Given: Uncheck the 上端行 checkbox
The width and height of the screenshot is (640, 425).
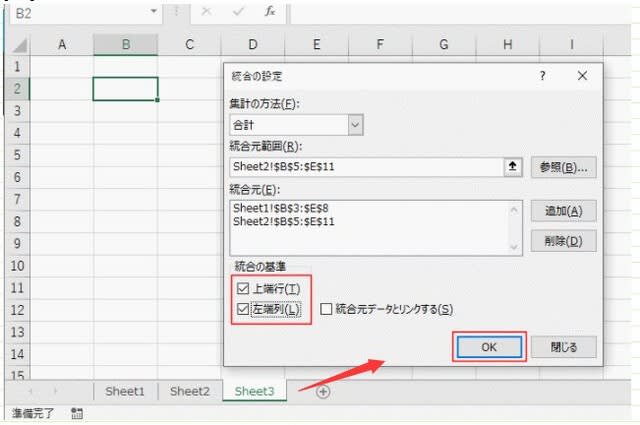Looking at the screenshot, I should tap(240, 289).
